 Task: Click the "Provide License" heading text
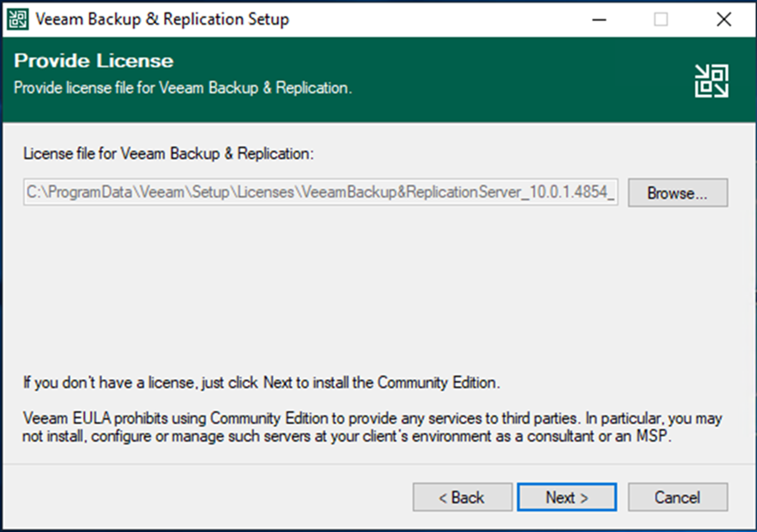[x=94, y=60]
